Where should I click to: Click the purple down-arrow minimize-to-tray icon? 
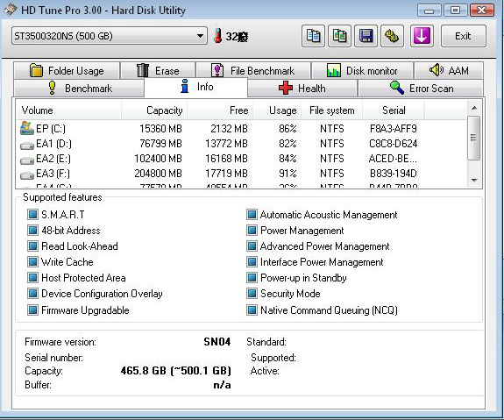point(422,36)
